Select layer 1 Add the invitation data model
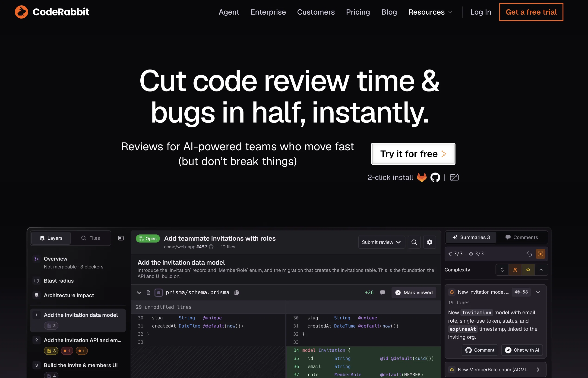This screenshot has width=588, height=378. coord(78,320)
